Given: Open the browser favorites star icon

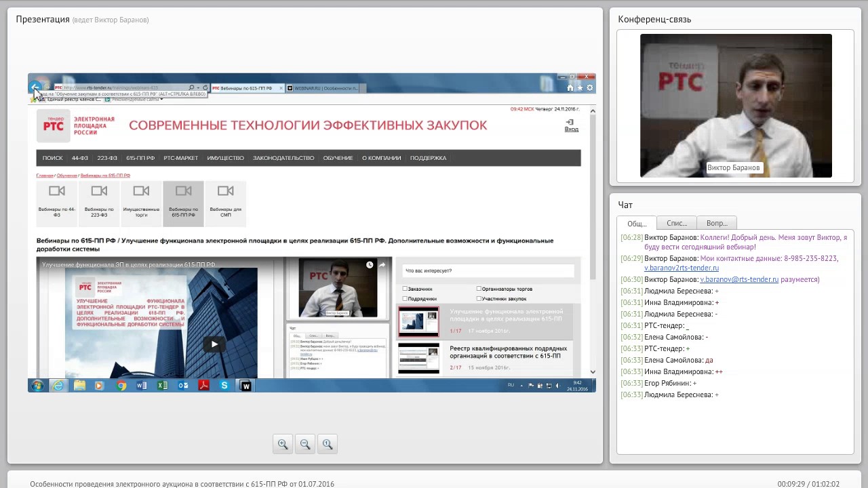Looking at the screenshot, I should [x=580, y=87].
